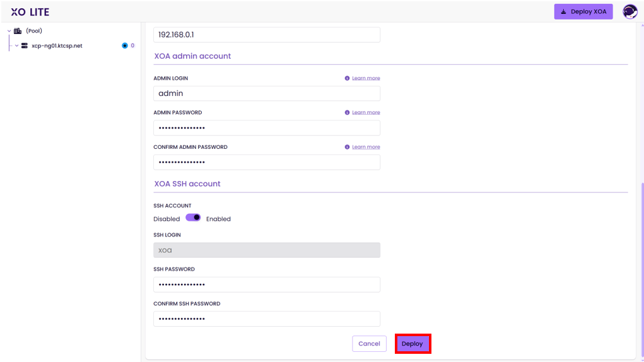Toggle the SSH account switch
This screenshot has width=644, height=362.
(x=193, y=218)
